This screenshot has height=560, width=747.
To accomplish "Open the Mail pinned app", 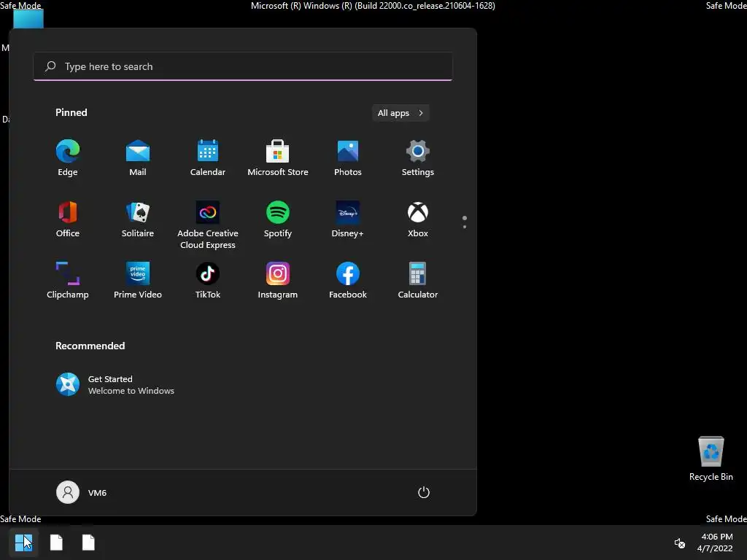I will click(x=138, y=158).
